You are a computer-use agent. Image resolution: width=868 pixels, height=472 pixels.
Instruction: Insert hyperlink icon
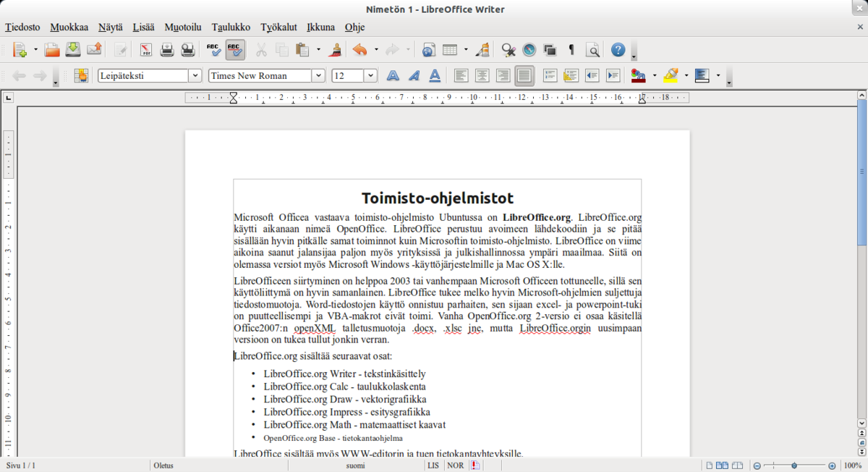(428, 50)
